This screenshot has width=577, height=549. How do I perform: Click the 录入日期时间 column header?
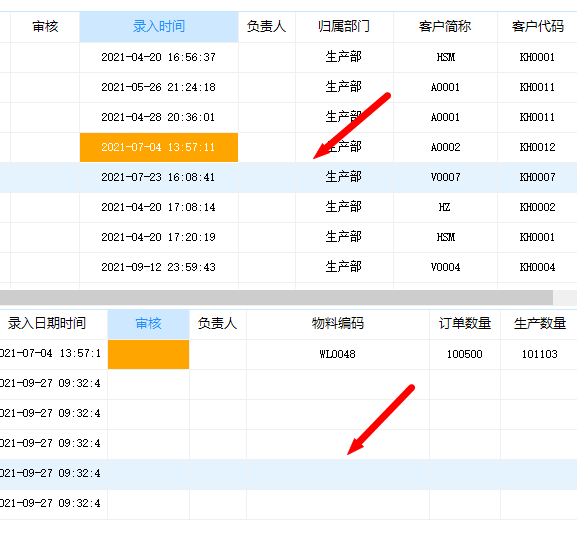click(x=47, y=324)
